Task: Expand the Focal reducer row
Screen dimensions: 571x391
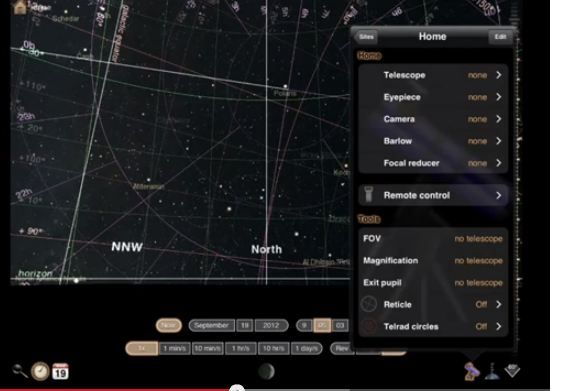Action: [433, 163]
